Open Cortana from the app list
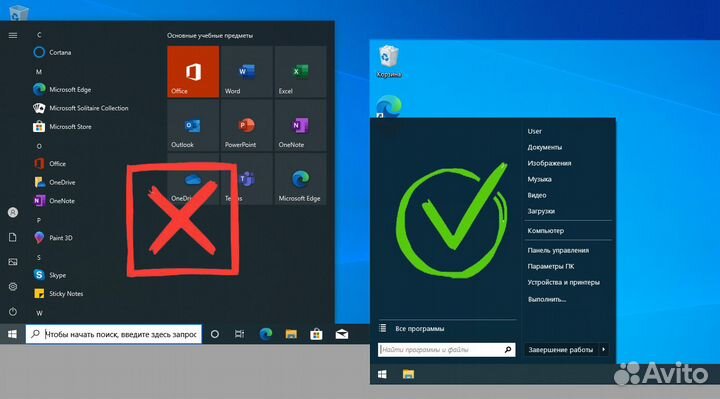Image resolution: width=720 pixels, height=399 pixels. point(52,52)
